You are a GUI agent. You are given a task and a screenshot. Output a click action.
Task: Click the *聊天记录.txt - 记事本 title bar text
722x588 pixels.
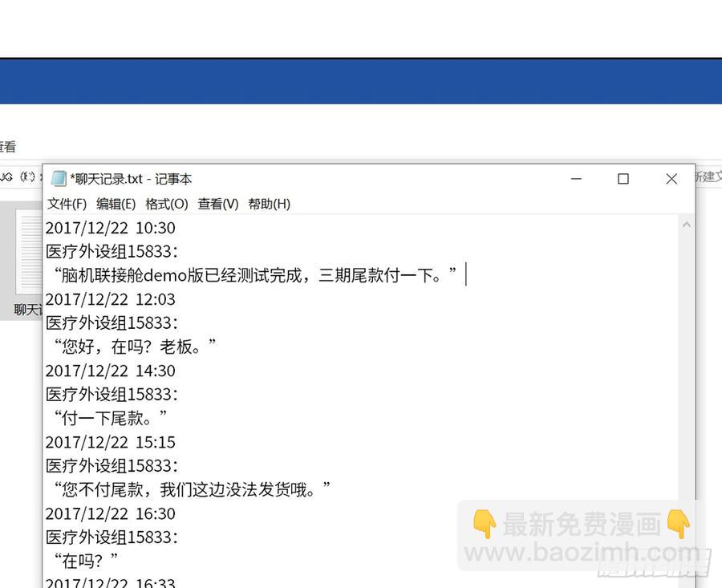coord(132,179)
